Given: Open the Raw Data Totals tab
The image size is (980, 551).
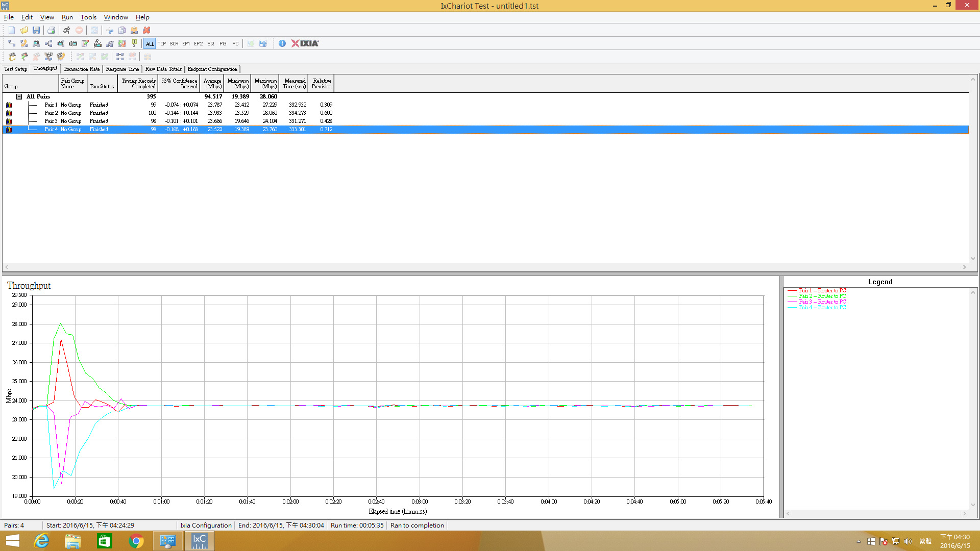Looking at the screenshot, I should tap(163, 69).
